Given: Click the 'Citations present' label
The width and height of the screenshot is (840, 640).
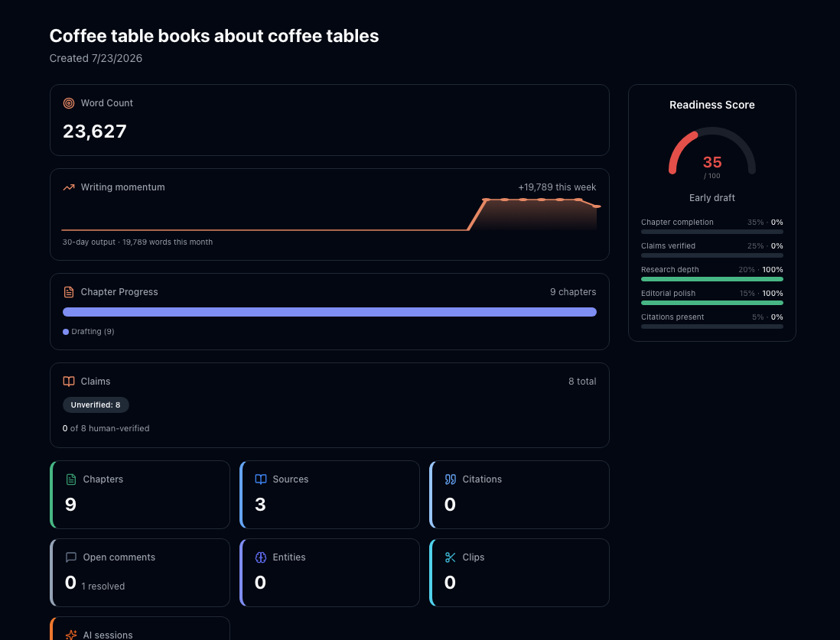Looking at the screenshot, I should [672, 317].
